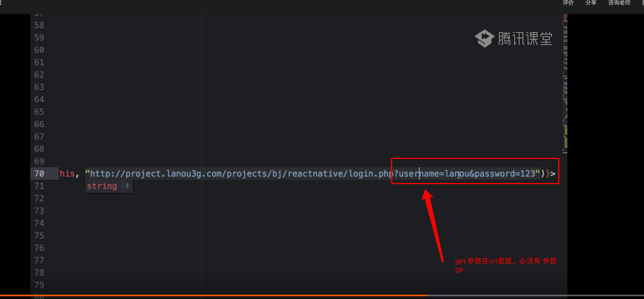Click line number 67 in the gutter

[x=39, y=137]
